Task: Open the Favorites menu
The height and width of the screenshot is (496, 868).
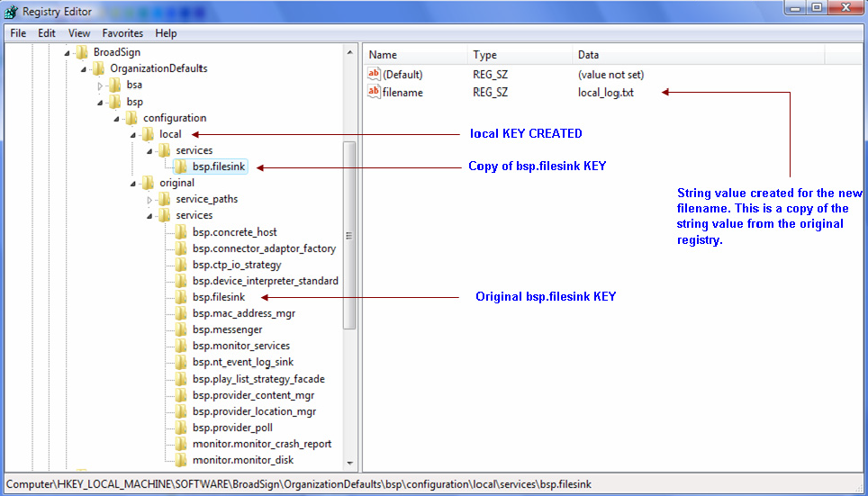Action: coord(122,33)
